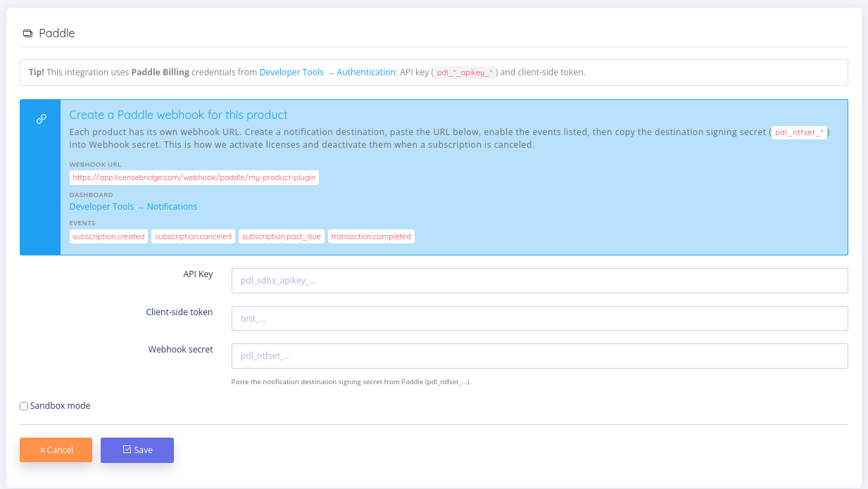Click the chain link icon in blue panel
The width and height of the screenshot is (868, 489).
(x=41, y=119)
